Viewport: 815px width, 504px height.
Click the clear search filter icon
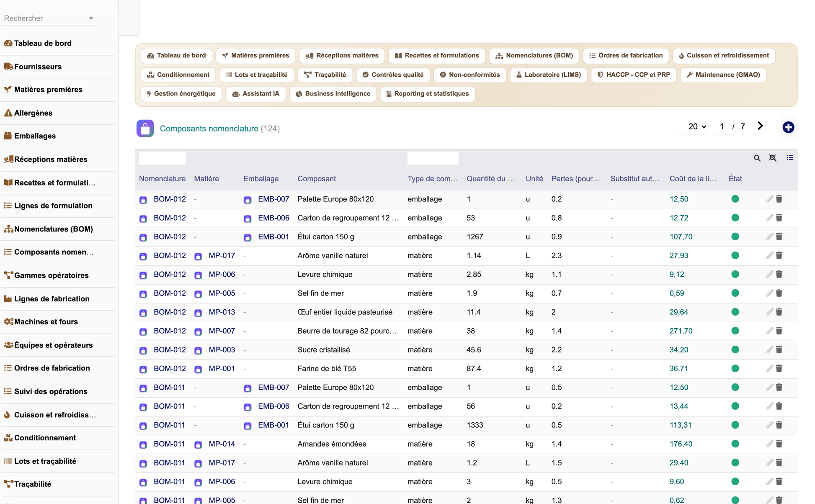[773, 158]
